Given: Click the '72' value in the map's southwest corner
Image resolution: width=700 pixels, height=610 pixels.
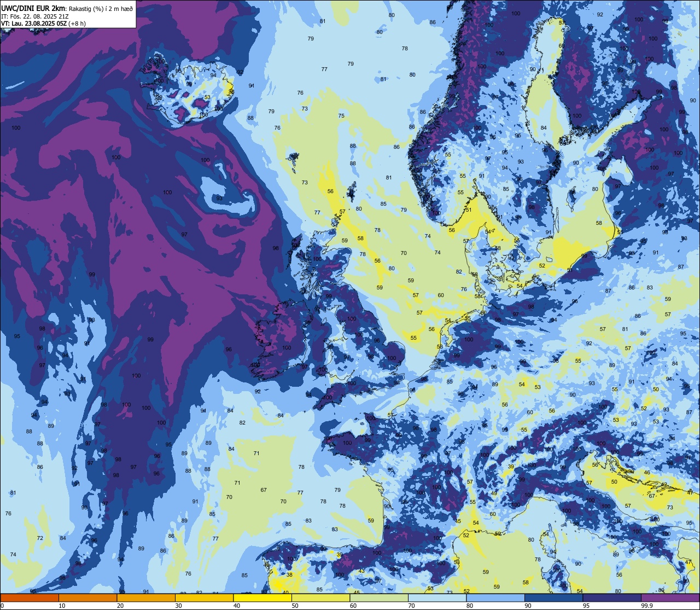Looking at the screenshot, I should 40,538.
